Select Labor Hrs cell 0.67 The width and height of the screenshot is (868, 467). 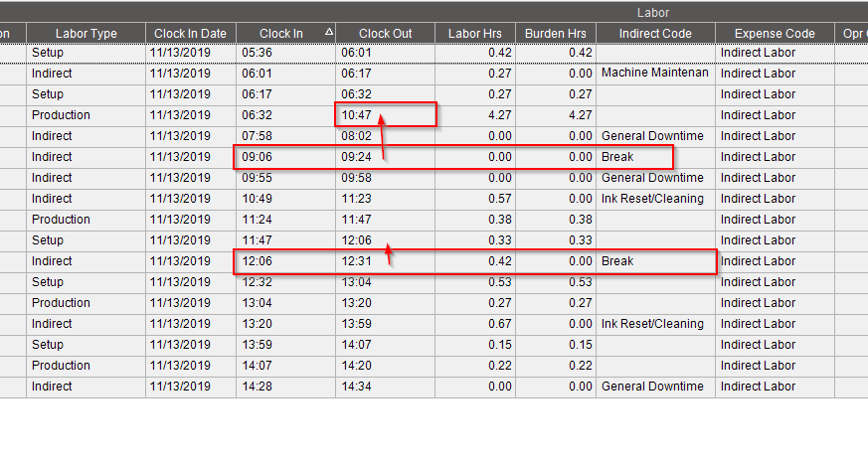coord(475,324)
